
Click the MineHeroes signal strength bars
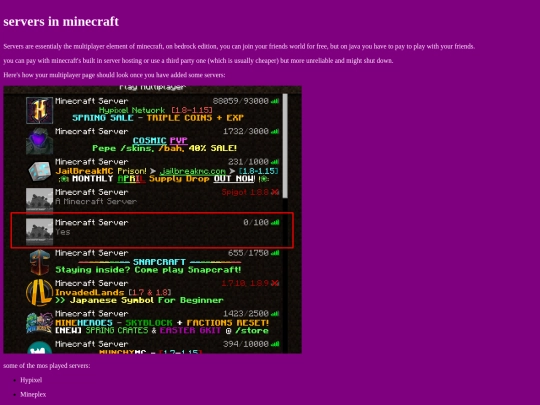[275, 313]
